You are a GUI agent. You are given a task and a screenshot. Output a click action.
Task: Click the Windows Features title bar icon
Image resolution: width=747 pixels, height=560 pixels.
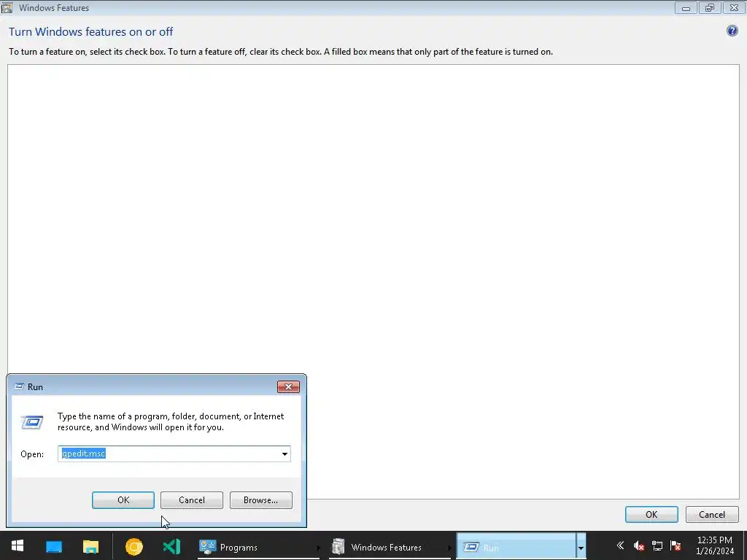point(7,7)
